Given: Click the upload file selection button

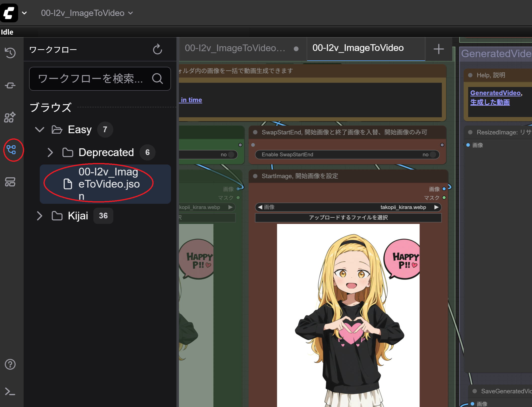Looking at the screenshot, I should (x=348, y=217).
